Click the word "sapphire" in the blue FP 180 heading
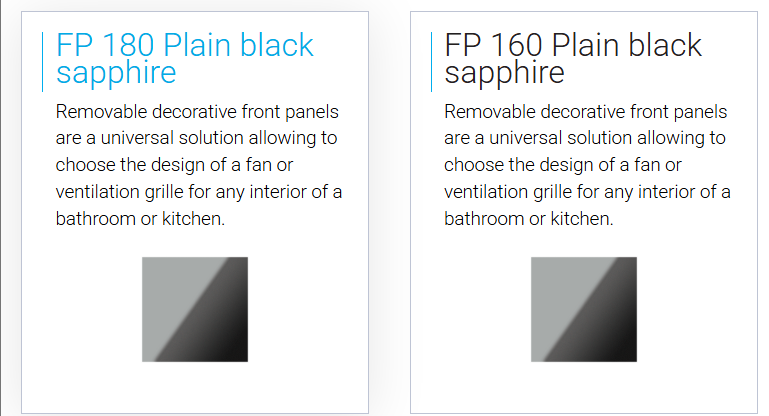The width and height of the screenshot is (769, 416). tap(116, 74)
